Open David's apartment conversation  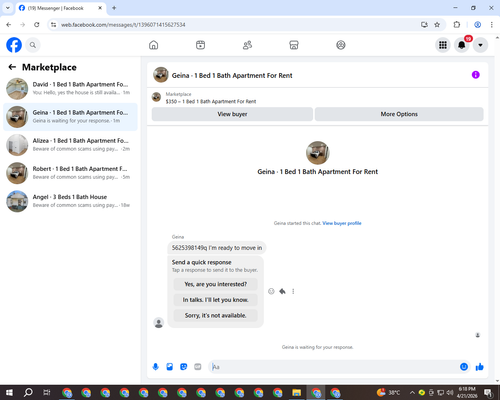point(70,89)
